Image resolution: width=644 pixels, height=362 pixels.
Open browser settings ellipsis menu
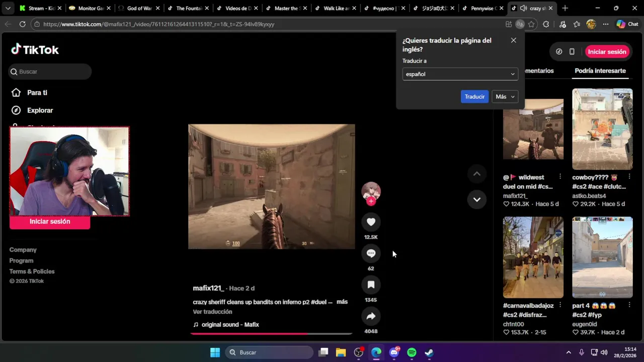tap(606, 24)
